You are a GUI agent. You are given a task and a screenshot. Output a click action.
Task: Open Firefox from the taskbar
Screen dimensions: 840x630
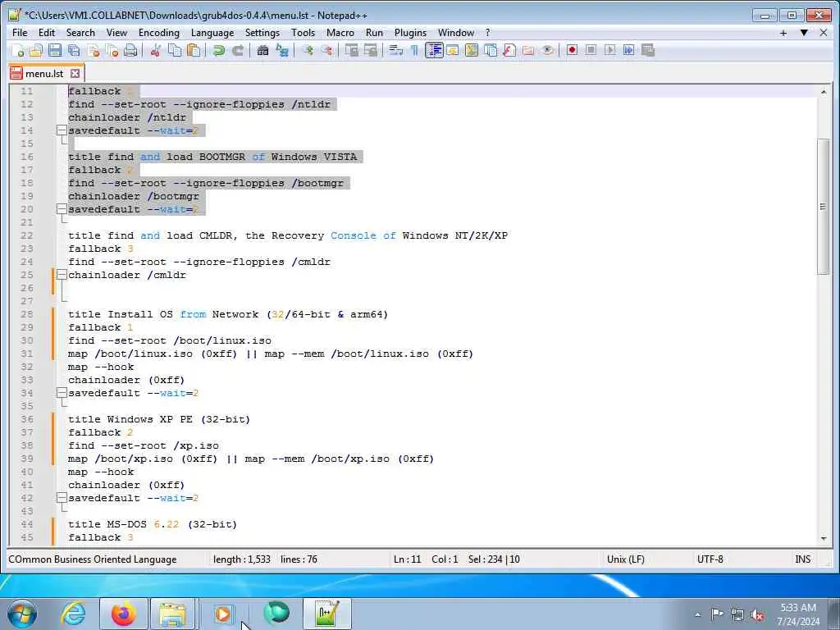click(123, 614)
